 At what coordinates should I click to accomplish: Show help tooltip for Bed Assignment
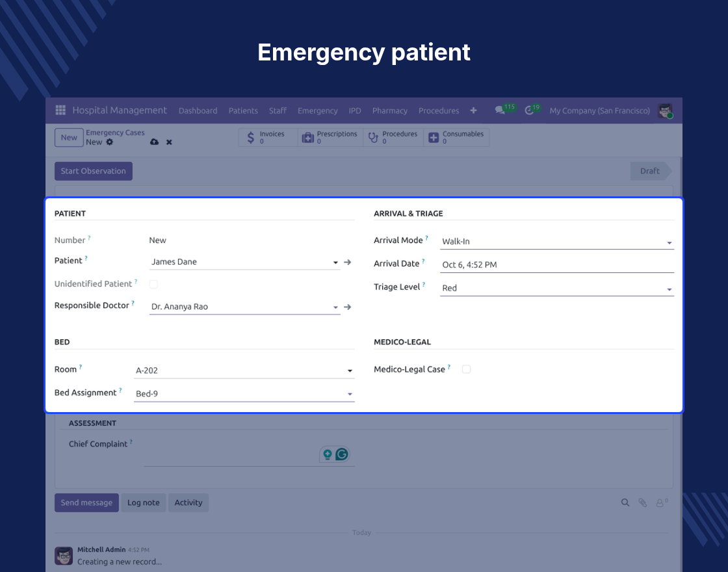[x=120, y=390]
